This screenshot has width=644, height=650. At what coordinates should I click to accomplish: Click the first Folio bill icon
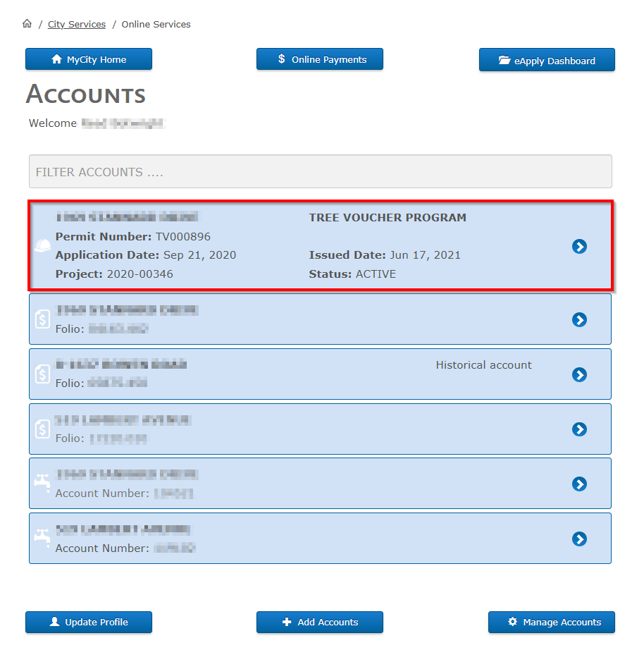click(42, 319)
